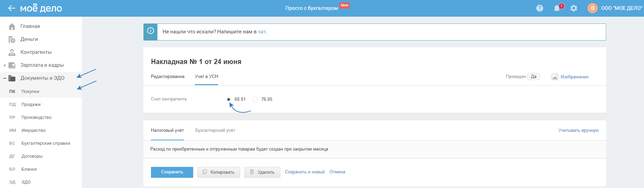Click the Зарплата и кадры wallet icon

pos(12,65)
